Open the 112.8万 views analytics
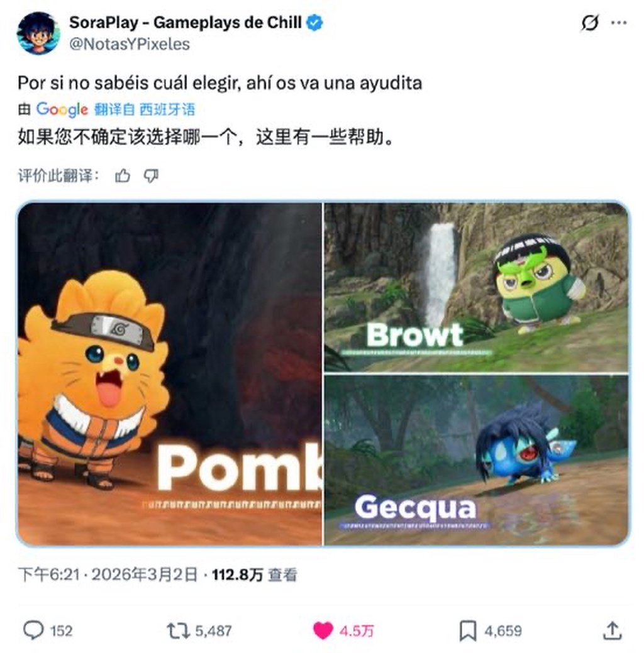 pyautogui.click(x=254, y=575)
